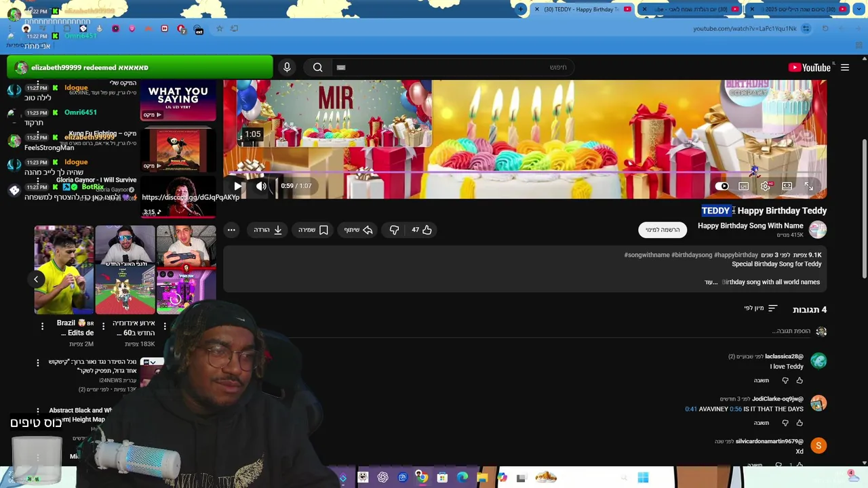Click the YouTube search box

pyautogui.click(x=453, y=67)
